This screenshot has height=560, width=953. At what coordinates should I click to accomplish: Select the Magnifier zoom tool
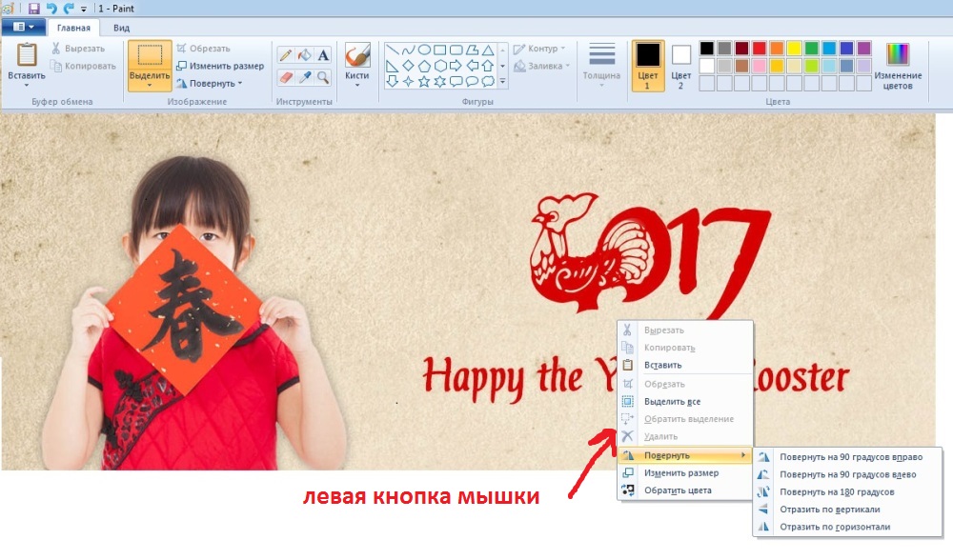(x=323, y=77)
